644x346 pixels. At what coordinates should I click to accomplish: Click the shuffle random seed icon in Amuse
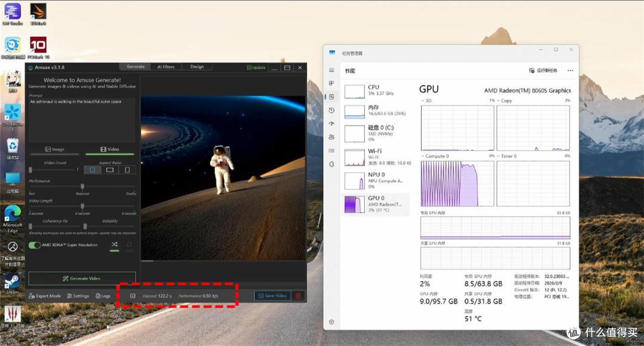click(x=114, y=245)
